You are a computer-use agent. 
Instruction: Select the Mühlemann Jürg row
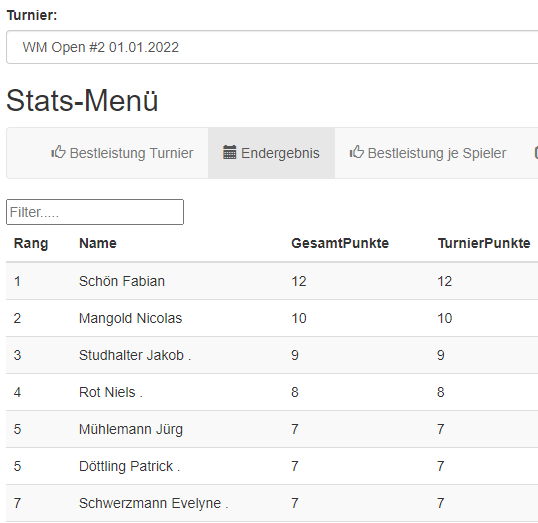tap(272, 429)
